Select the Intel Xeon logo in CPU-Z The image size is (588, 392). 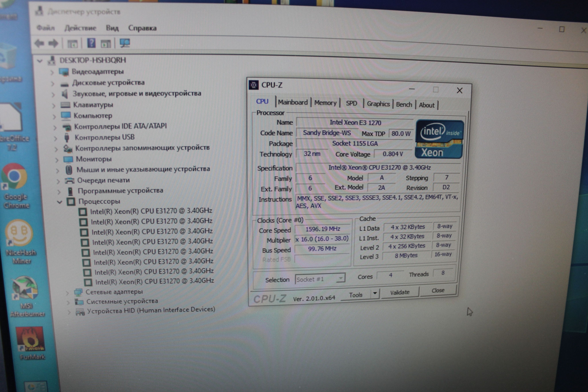(x=439, y=139)
